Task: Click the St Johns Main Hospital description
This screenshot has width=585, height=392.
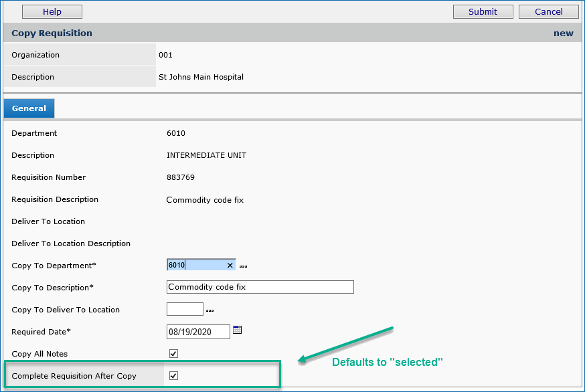Action: [x=201, y=77]
